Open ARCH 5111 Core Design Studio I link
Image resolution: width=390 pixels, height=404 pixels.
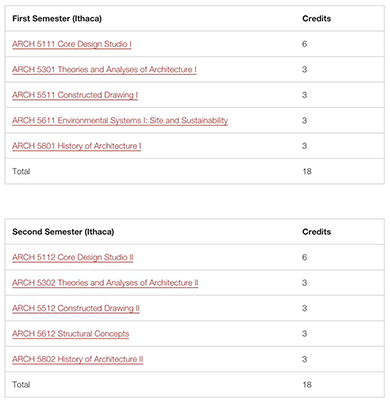[72, 44]
